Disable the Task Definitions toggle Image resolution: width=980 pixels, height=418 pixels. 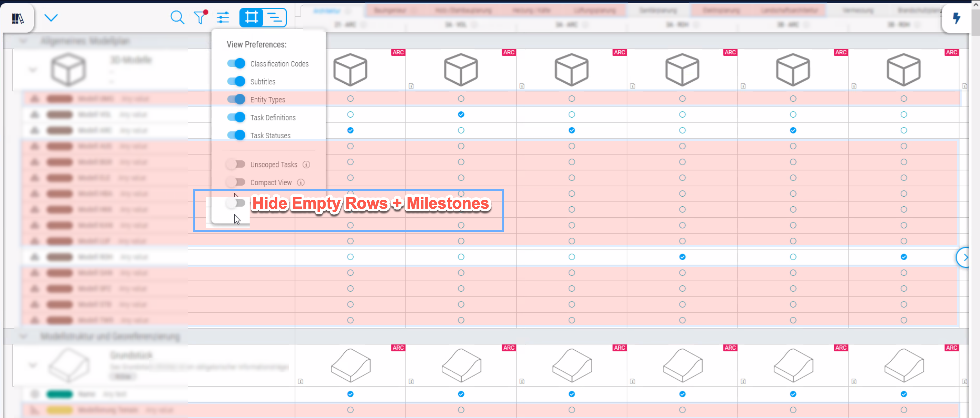click(x=236, y=117)
